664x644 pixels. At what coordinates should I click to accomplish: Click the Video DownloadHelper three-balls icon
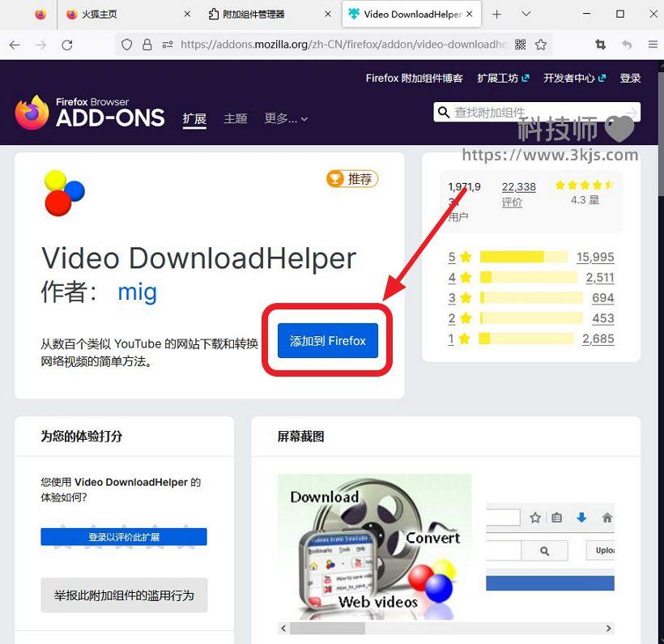point(64,193)
